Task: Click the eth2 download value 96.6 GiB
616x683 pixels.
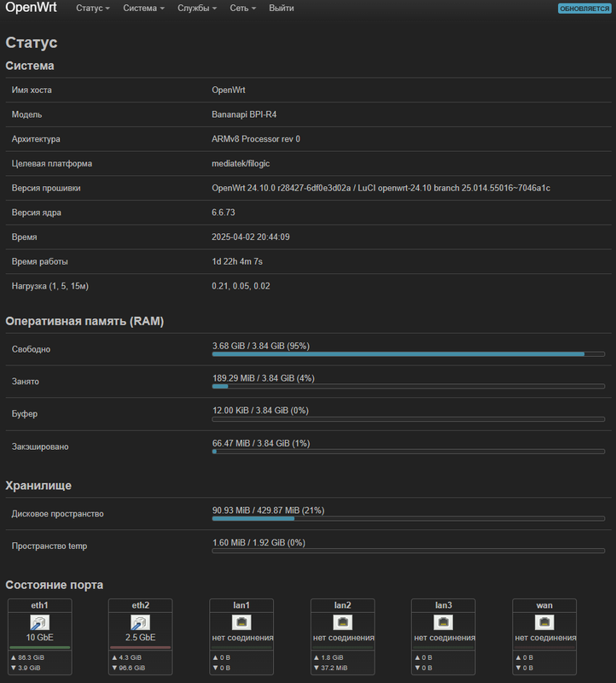Action: pyautogui.click(x=132, y=668)
